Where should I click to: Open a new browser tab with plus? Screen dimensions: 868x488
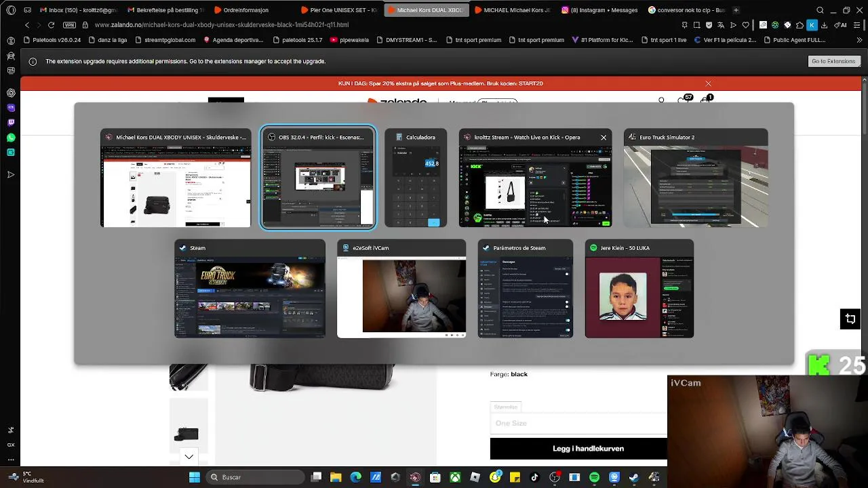coord(736,10)
